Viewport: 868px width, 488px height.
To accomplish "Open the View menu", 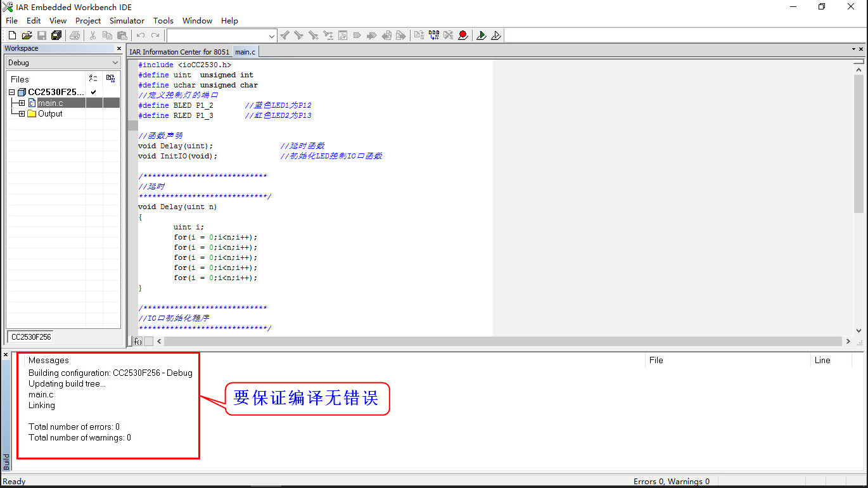I will 58,21.
